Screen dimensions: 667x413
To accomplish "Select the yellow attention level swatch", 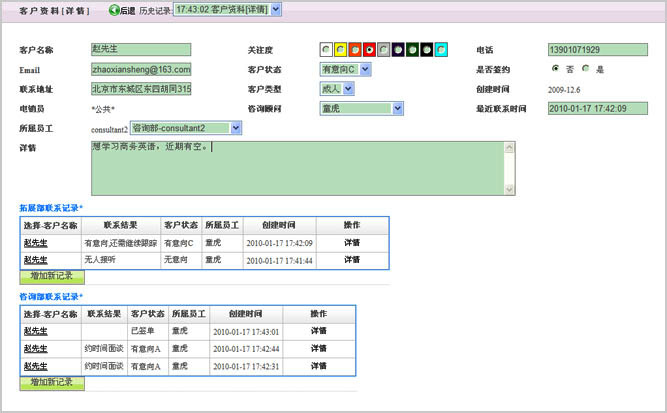I will pyautogui.click(x=341, y=49).
